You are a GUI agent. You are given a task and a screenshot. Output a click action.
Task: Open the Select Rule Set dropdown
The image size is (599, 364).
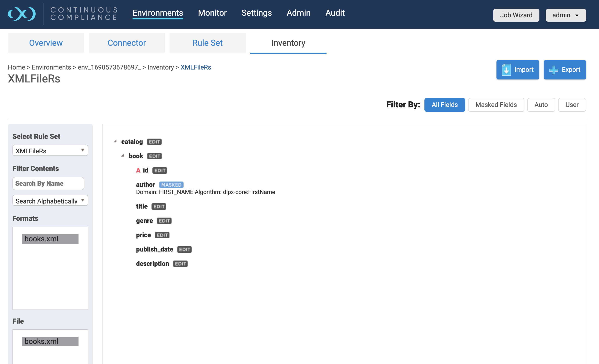(50, 151)
